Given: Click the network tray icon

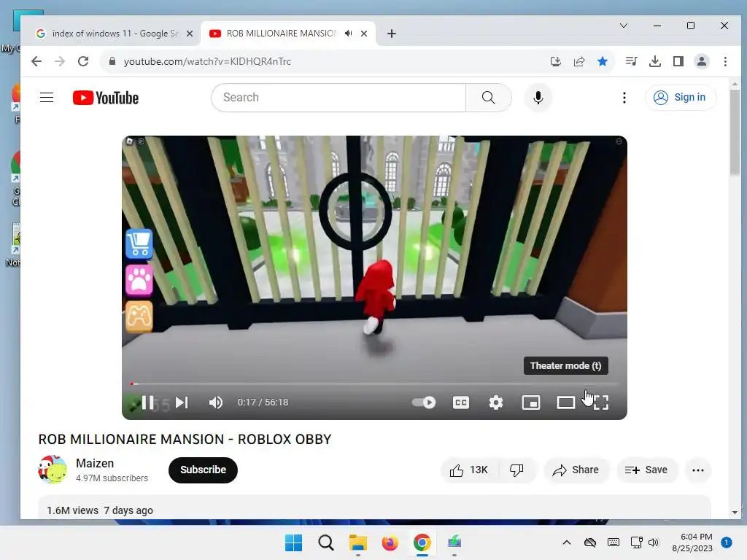Looking at the screenshot, I should (x=636, y=542).
